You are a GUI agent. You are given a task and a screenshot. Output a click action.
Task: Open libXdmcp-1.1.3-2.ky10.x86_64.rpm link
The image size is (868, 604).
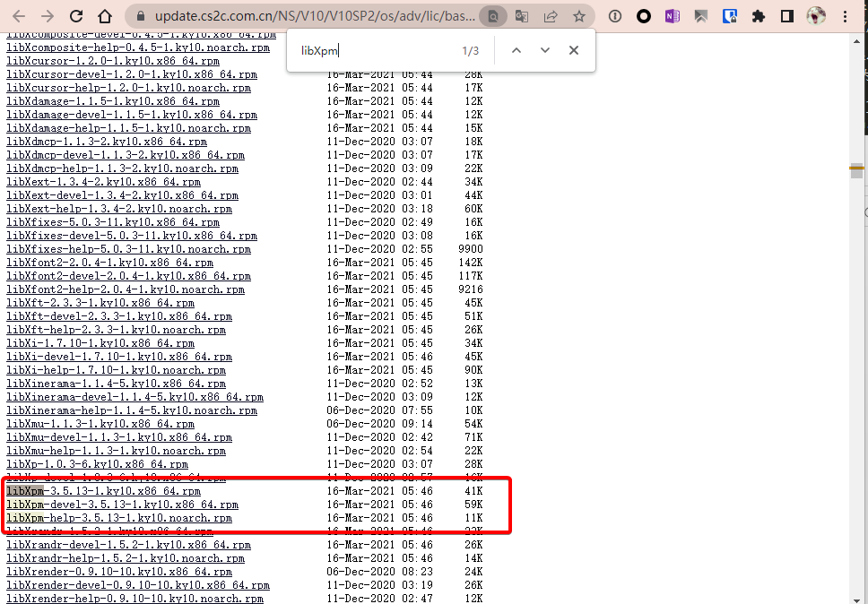(x=107, y=142)
